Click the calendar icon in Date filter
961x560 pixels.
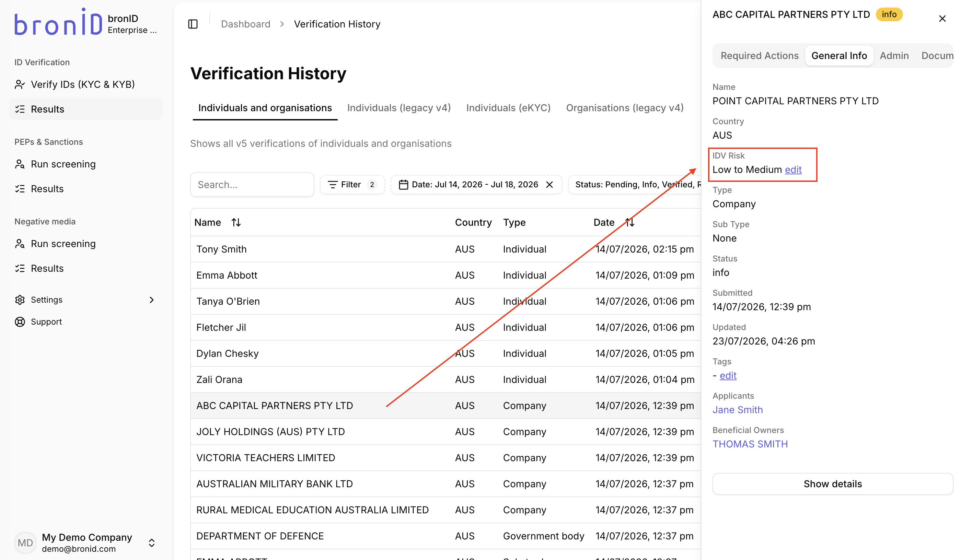pos(403,185)
